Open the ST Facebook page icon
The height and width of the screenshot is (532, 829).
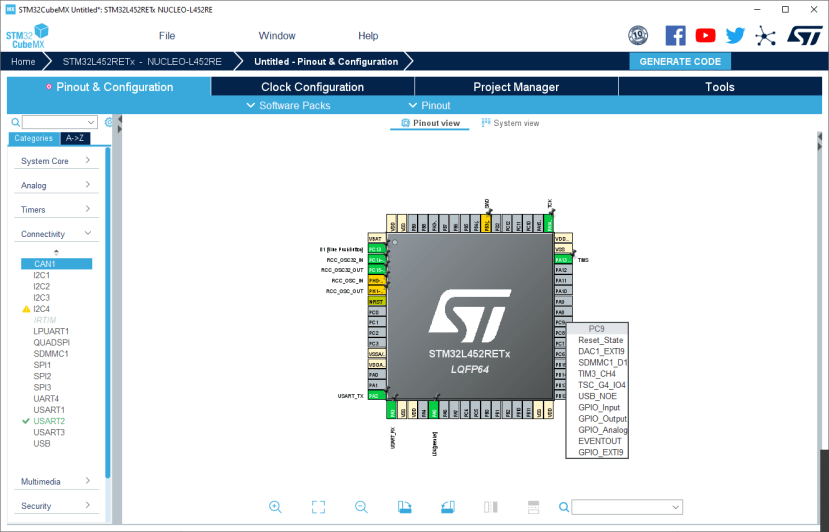coord(675,35)
